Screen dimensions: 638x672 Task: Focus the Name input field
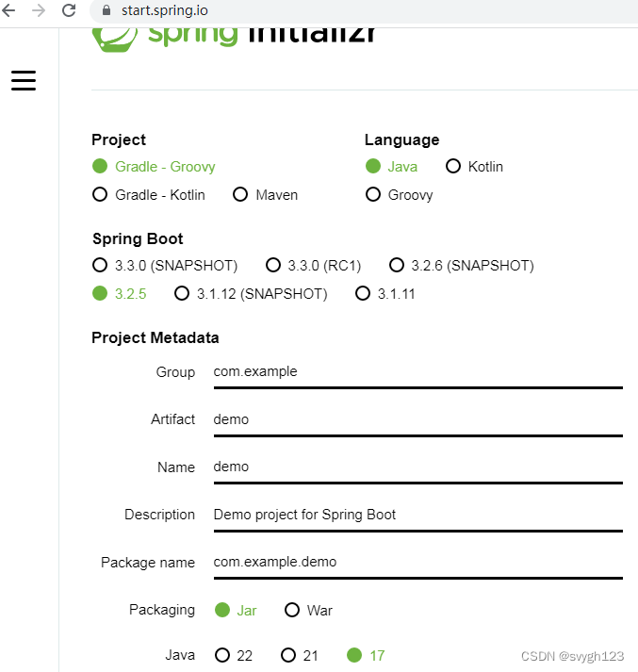pyautogui.click(x=418, y=467)
